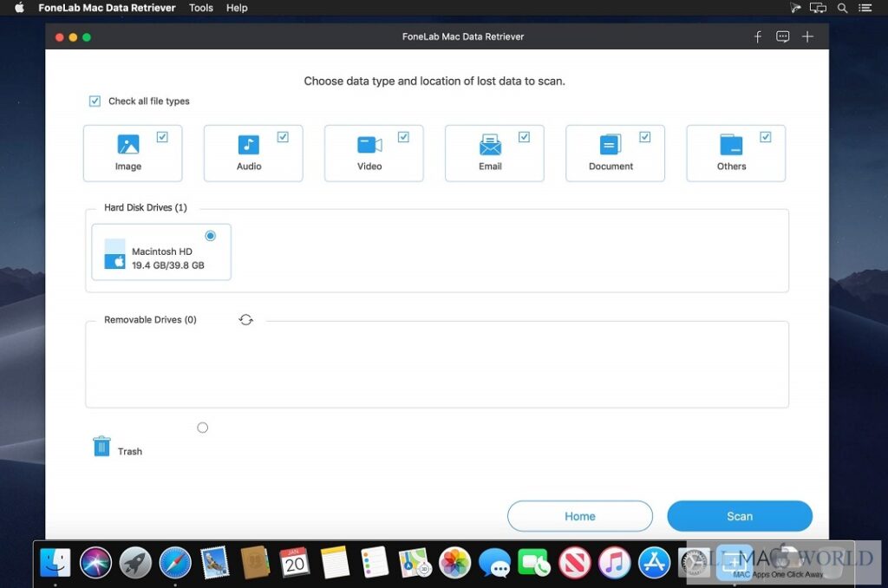This screenshot has height=588, width=888.
Task: Uncheck the Email file type checkbox
Action: (x=524, y=136)
